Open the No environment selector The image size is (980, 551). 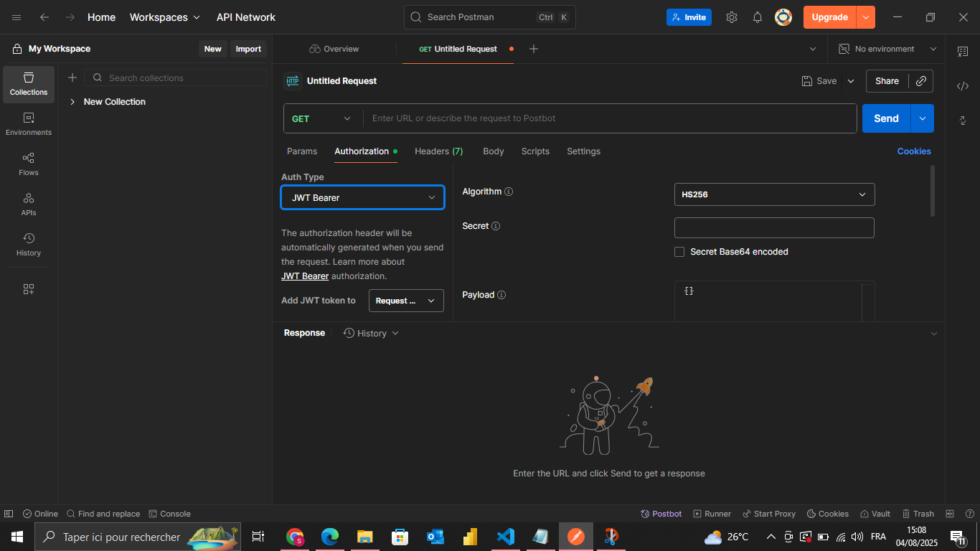click(887, 49)
